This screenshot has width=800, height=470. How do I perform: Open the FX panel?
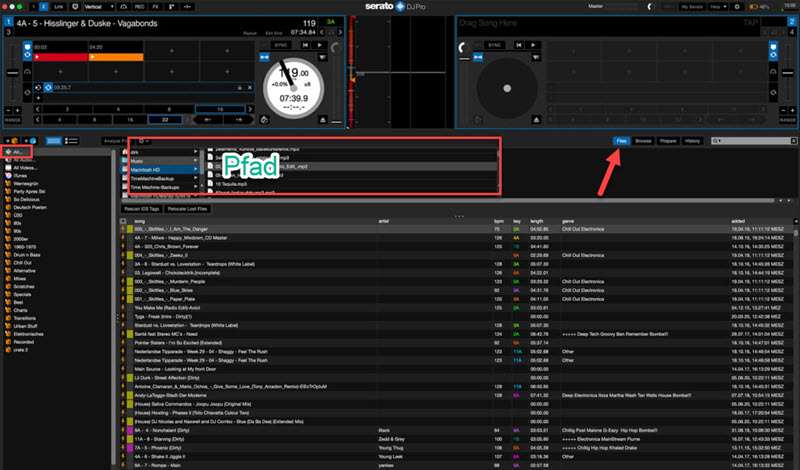(x=156, y=7)
